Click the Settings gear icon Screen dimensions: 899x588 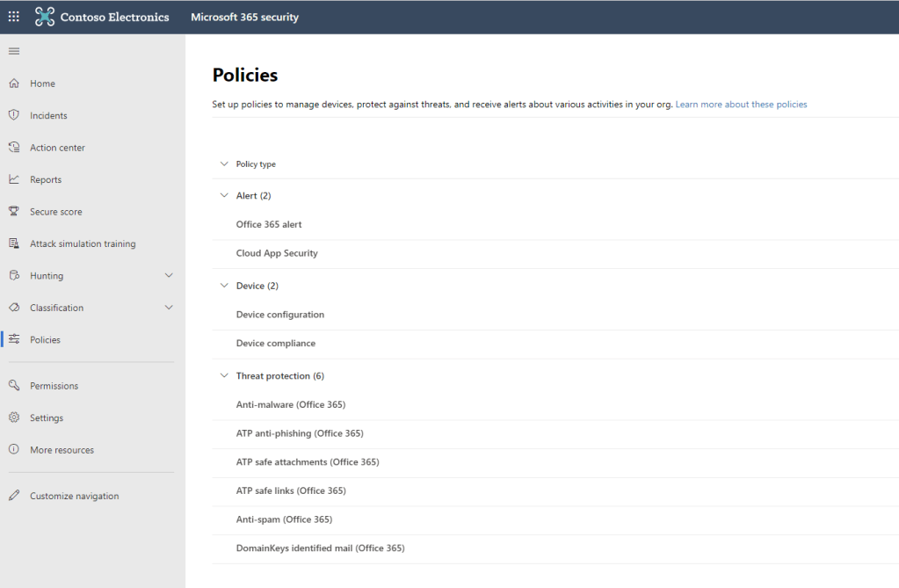[x=14, y=417]
